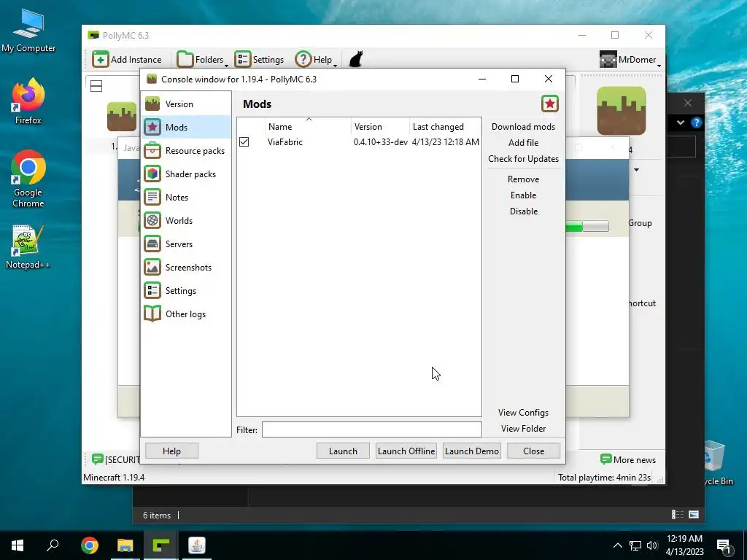Open the Servers page
Image resolution: width=747 pixels, height=560 pixels.
(x=186, y=244)
